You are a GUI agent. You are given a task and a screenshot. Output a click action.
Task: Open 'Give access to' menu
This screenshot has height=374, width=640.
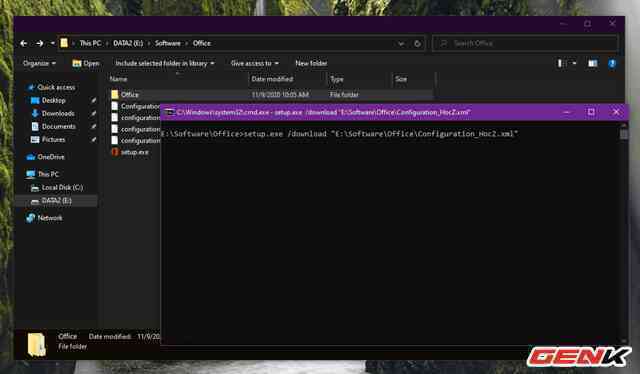pos(255,63)
